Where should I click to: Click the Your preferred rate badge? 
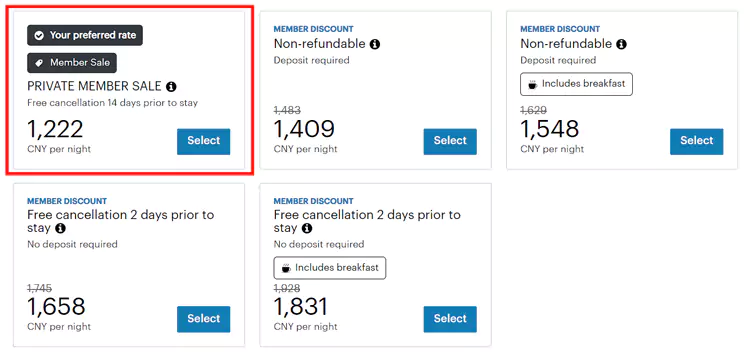pyautogui.click(x=85, y=35)
